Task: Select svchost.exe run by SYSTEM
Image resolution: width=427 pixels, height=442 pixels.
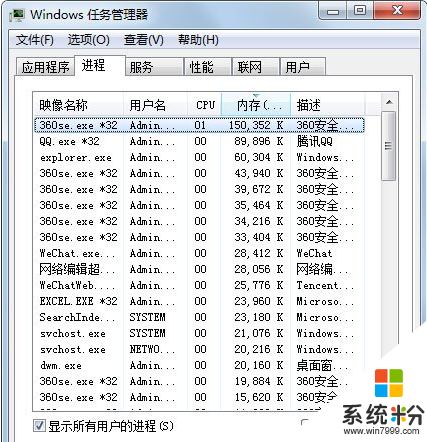Action: click(x=199, y=333)
